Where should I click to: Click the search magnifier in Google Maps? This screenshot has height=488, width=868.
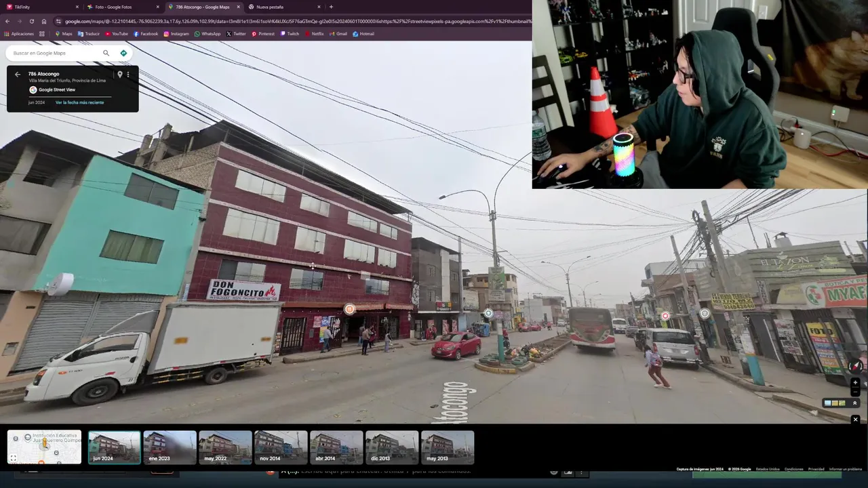(106, 53)
